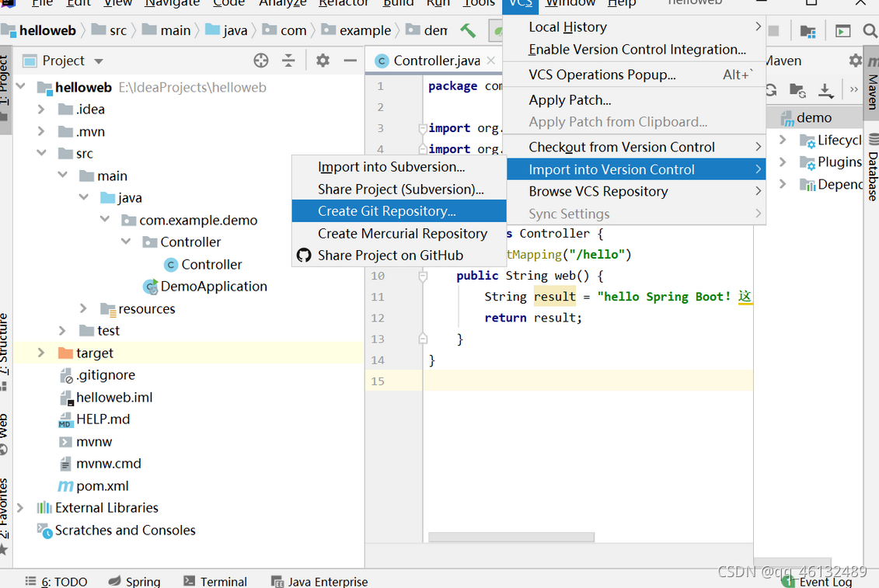The height and width of the screenshot is (588, 879).
Task: Open Java Enterprise tool window
Action: tap(319, 581)
